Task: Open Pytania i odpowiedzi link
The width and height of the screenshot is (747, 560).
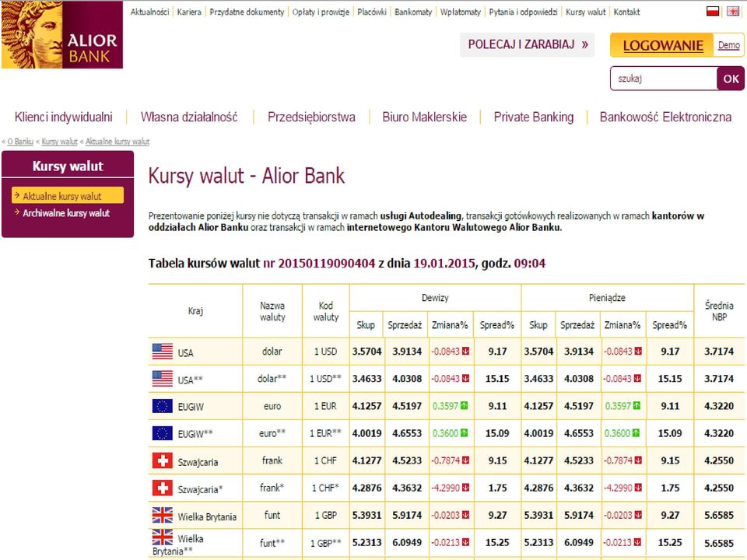Action: (x=523, y=12)
